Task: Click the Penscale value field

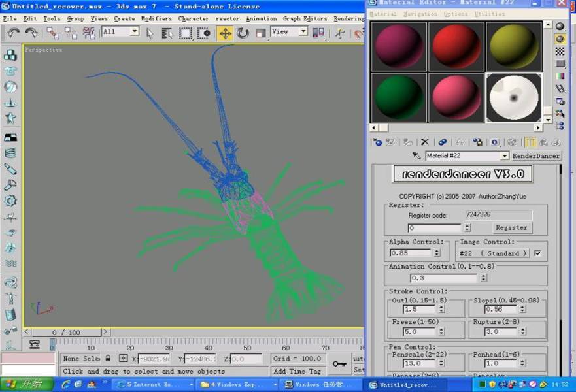Action: point(420,363)
